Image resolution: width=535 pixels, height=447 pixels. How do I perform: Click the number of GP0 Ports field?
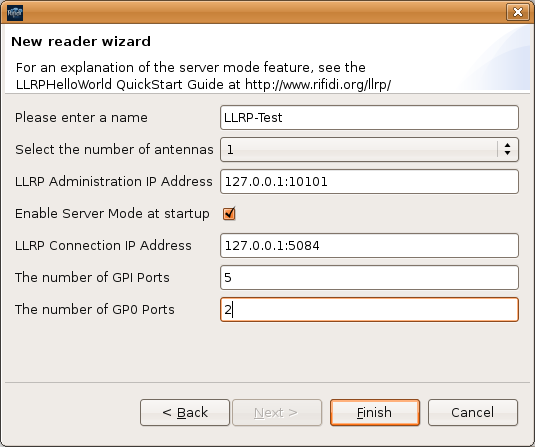370,309
